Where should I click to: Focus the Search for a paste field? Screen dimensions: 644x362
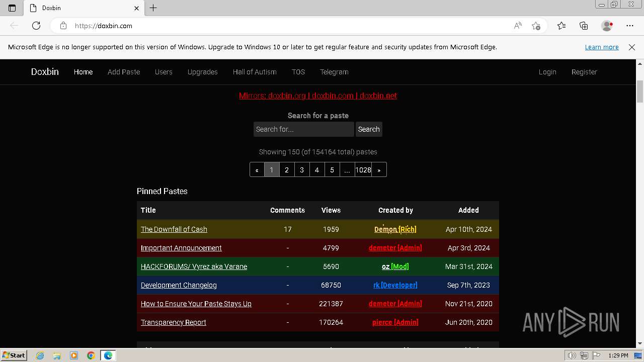pyautogui.click(x=304, y=129)
